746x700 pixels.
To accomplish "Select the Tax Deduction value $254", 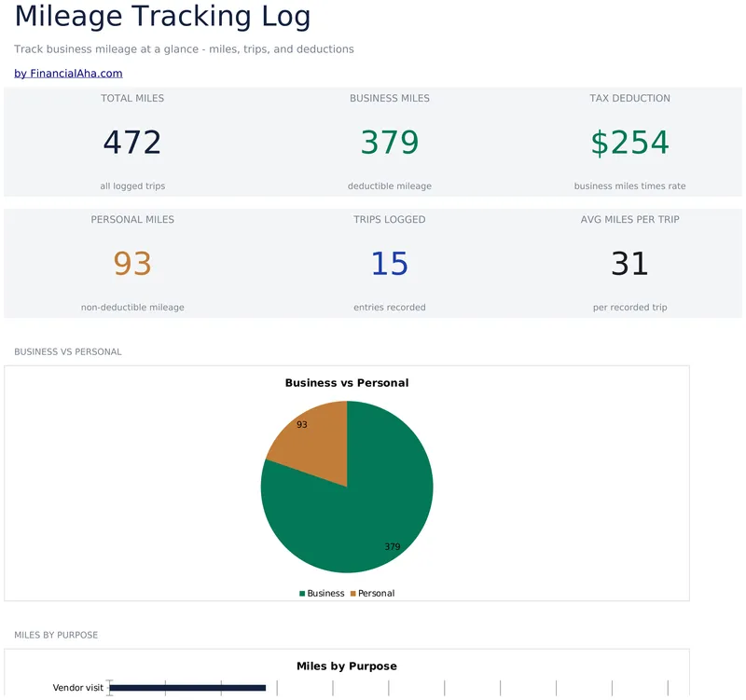I will (630, 143).
